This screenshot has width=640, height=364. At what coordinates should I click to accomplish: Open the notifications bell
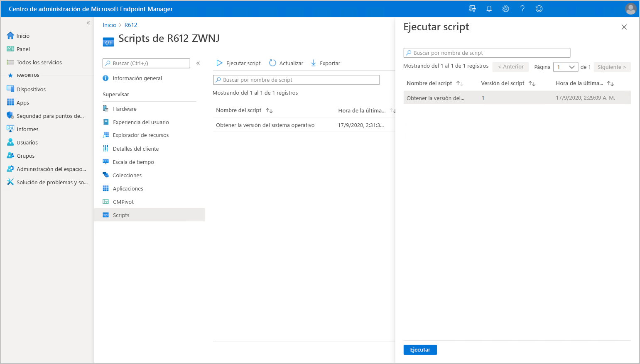(489, 9)
